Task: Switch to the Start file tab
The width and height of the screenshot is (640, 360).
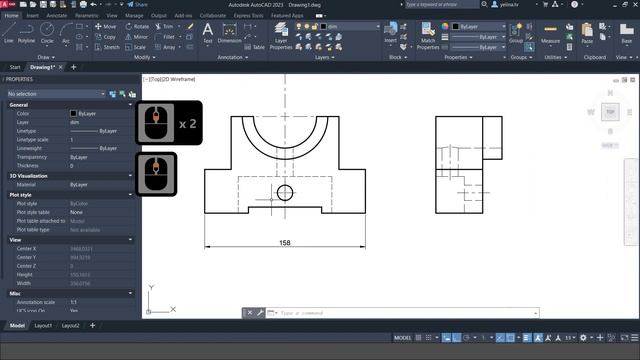Action: click(15, 67)
